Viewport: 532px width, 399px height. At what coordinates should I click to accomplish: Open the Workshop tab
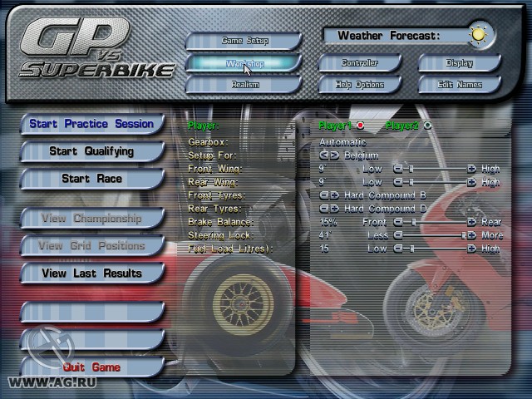(x=244, y=63)
